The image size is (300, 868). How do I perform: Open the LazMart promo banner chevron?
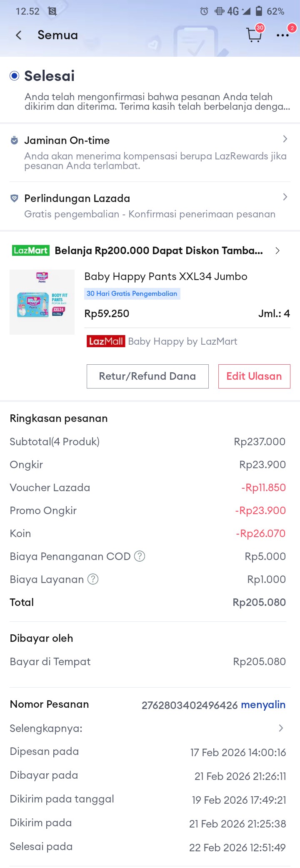277,251
